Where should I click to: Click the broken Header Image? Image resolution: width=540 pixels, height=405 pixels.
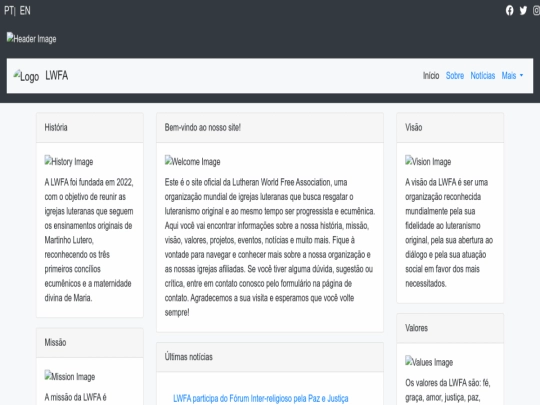(x=31, y=38)
